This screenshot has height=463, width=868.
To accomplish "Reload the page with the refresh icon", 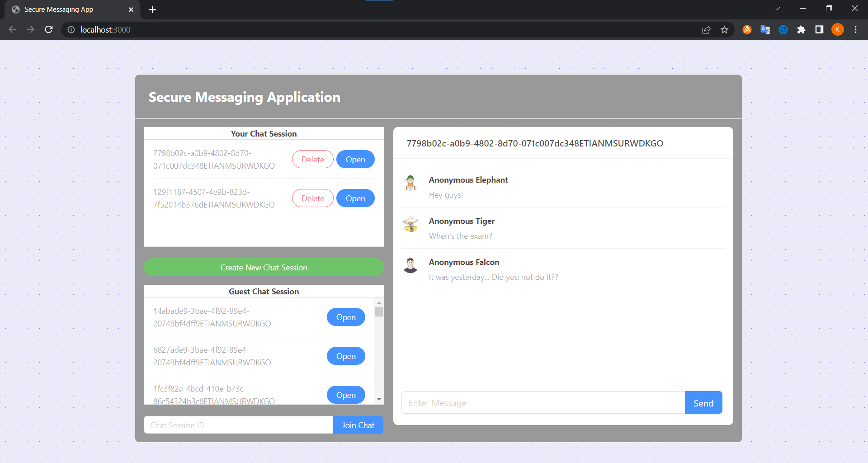I will 49,29.
